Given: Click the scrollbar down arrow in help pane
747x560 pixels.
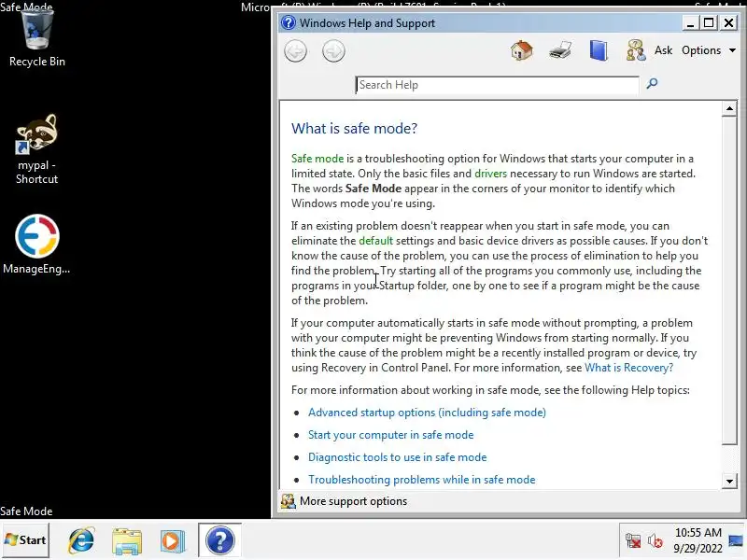Looking at the screenshot, I should tap(729, 481).
